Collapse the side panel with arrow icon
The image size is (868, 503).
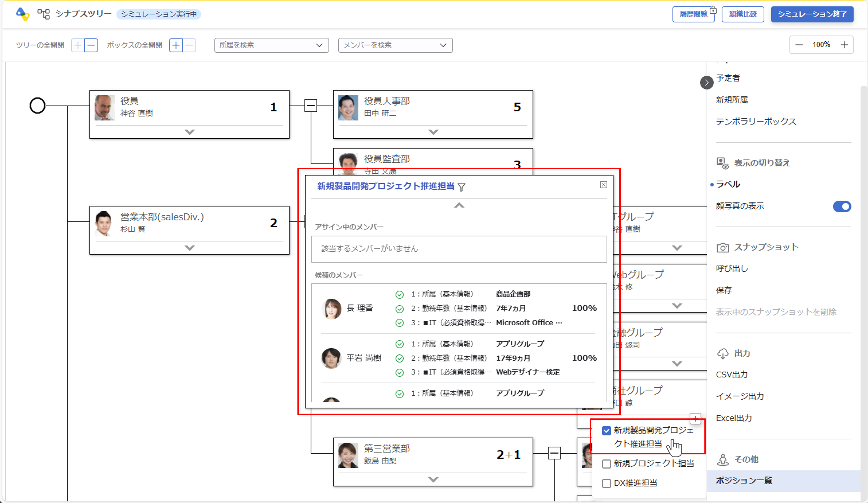[x=706, y=83]
